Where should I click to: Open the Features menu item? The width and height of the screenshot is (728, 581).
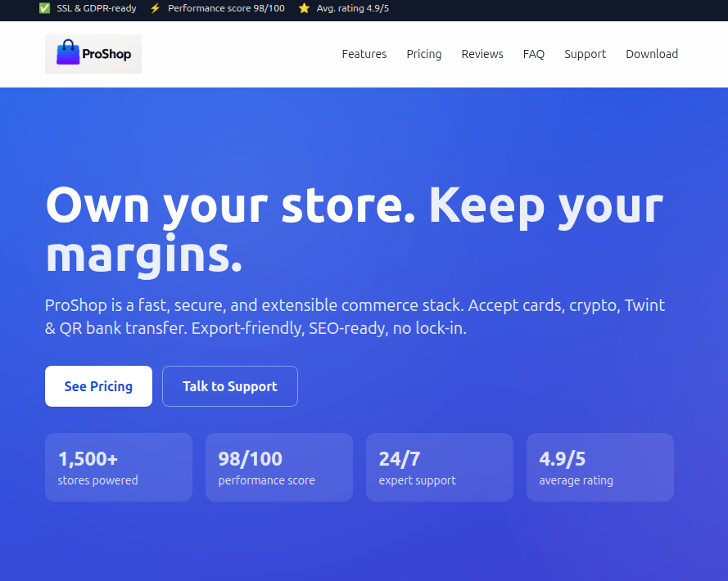click(x=364, y=54)
